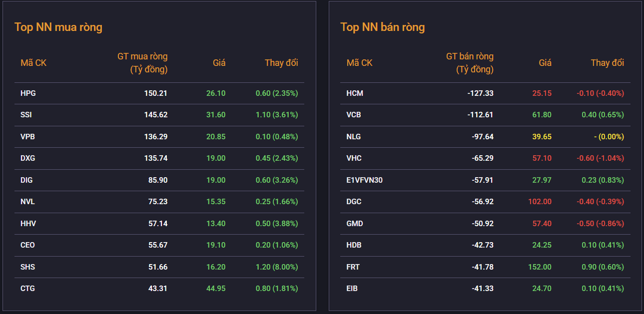Open DXG in net buying list
The width and height of the screenshot is (644, 314).
point(27,158)
